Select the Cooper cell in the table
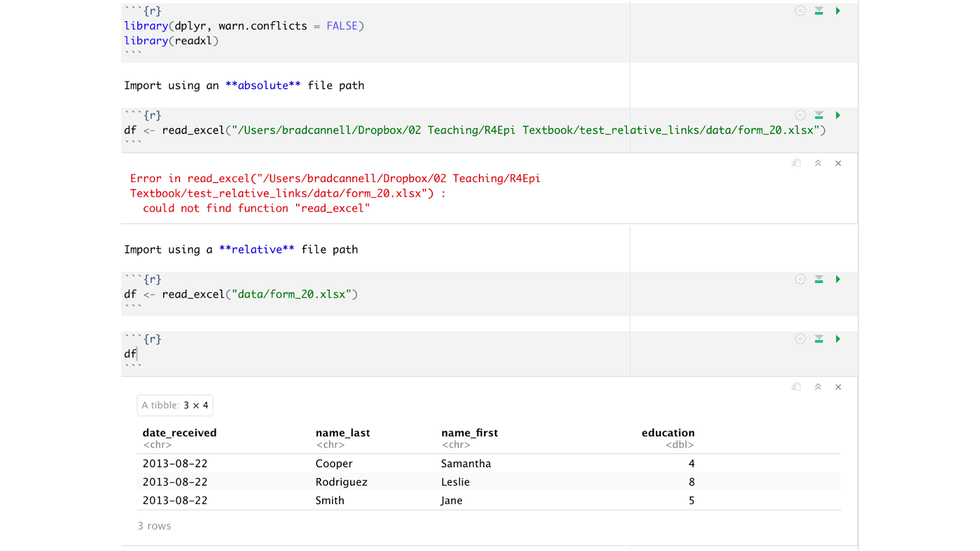This screenshot has height=551, width=980. (334, 463)
